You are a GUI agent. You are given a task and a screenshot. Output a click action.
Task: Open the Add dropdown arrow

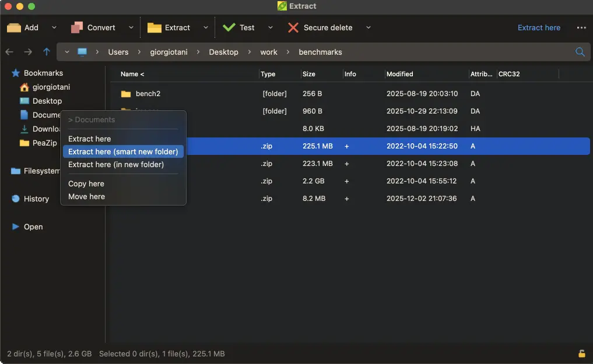pos(54,27)
